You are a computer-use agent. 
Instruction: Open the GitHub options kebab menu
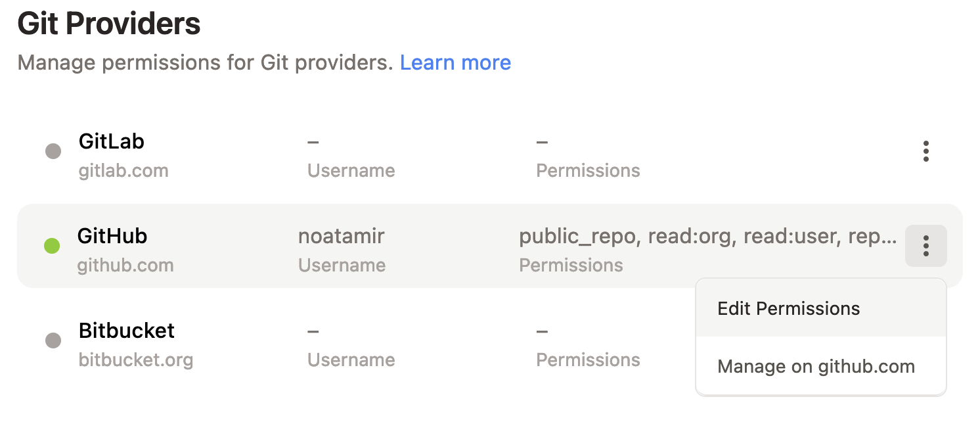(925, 246)
